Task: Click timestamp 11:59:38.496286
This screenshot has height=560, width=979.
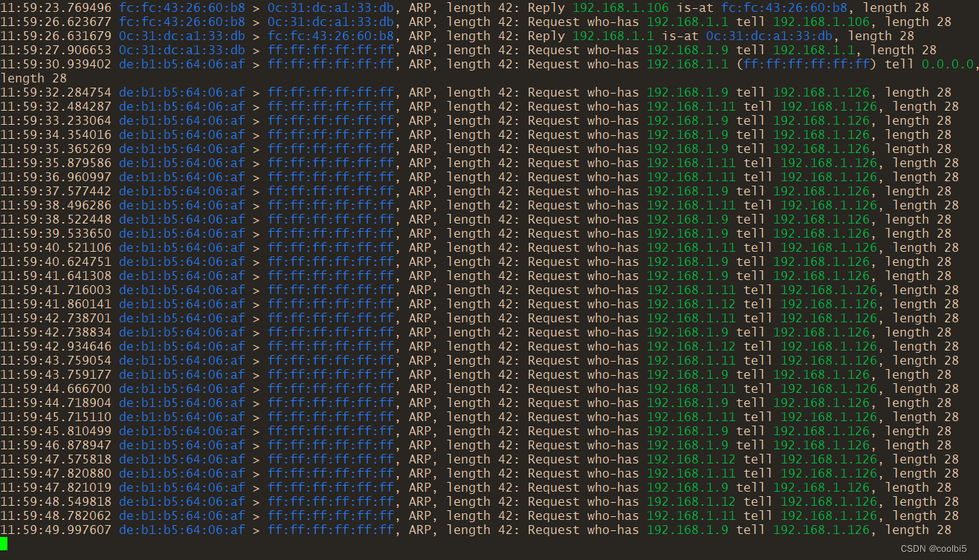Action: tap(56, 206)
